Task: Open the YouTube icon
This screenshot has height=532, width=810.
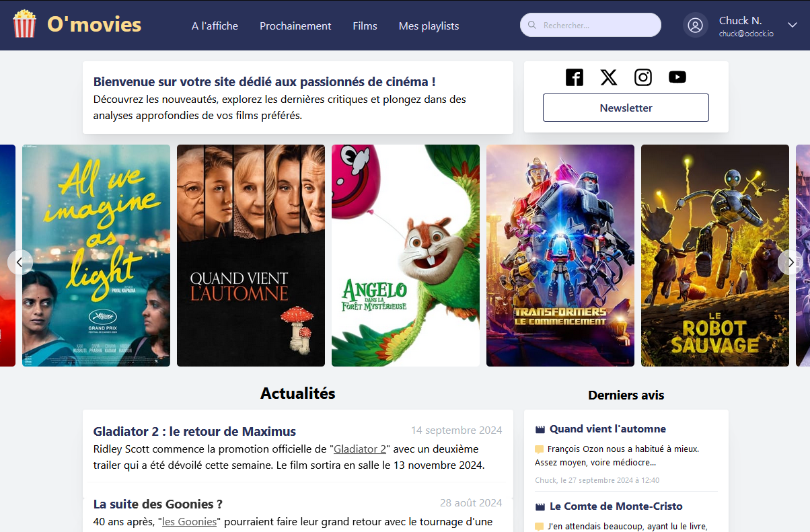Action: 677,77
